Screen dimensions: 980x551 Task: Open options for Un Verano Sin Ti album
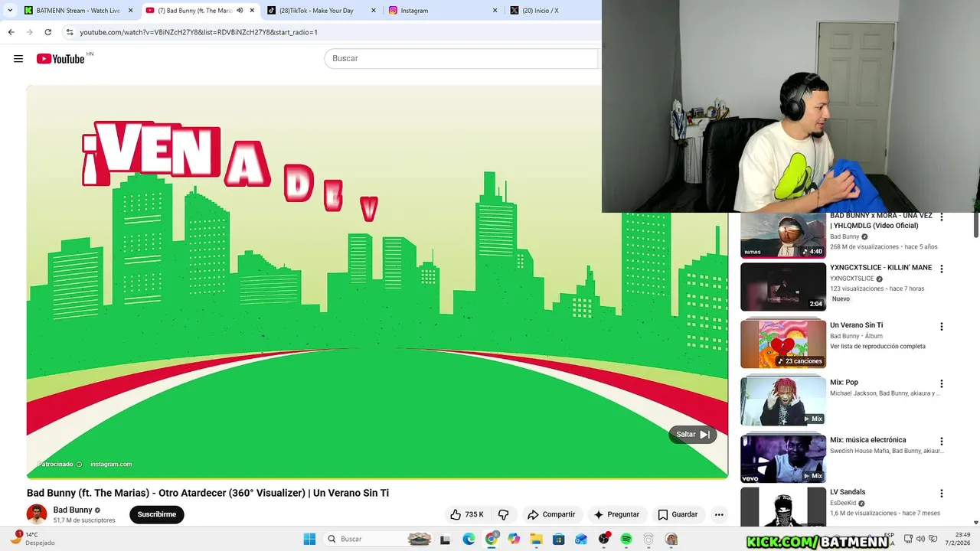(x=942, y=326)
